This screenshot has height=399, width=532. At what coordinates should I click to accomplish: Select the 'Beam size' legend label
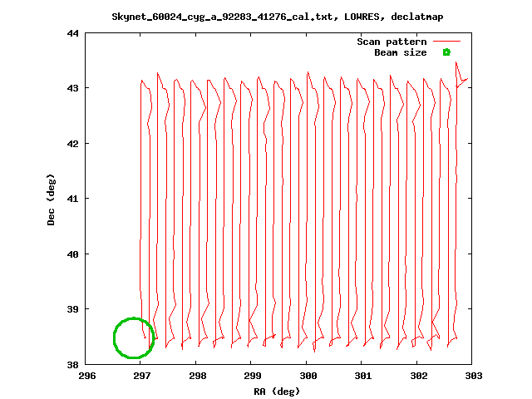401,52
